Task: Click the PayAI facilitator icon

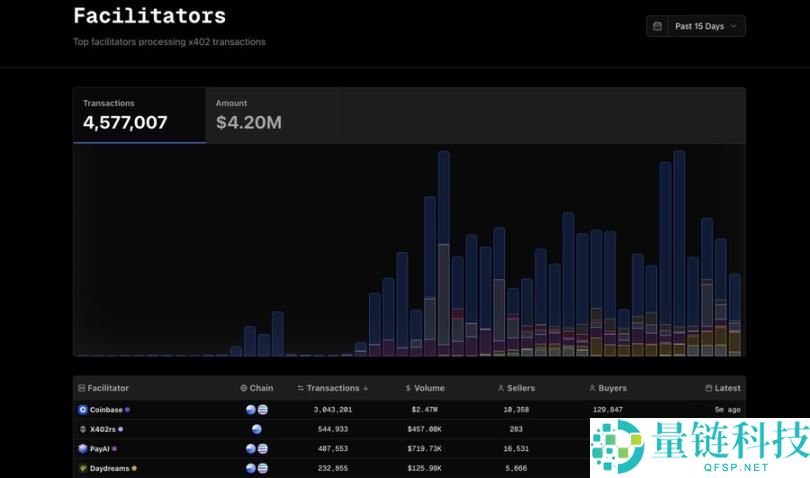Action: pyautogui.click(x=83, y=449)
